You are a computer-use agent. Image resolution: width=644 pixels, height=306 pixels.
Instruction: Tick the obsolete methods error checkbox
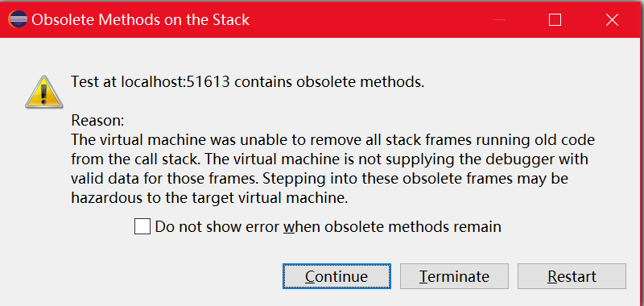pos(142,227)
